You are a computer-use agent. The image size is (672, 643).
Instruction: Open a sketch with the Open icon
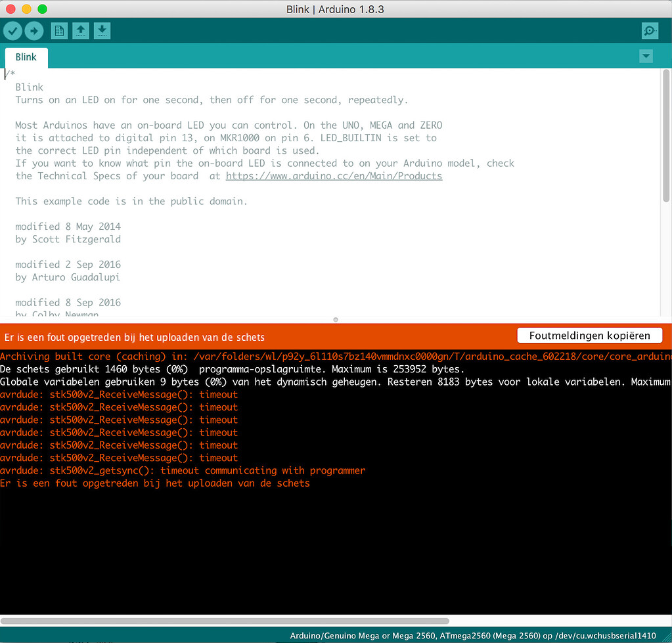point(81,31)
